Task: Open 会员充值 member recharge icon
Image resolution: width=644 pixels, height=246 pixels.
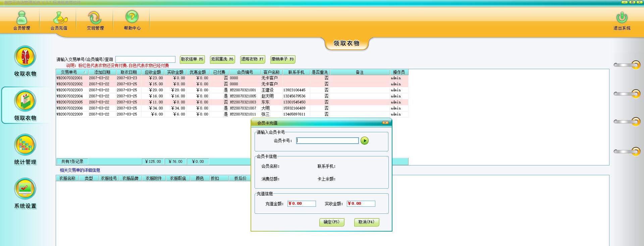Action: pyautogui.click(x=59, y=20)
